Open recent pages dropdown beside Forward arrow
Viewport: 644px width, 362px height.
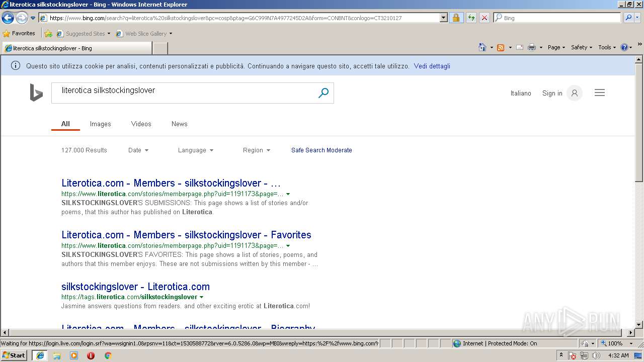click(x=33, y=18)
